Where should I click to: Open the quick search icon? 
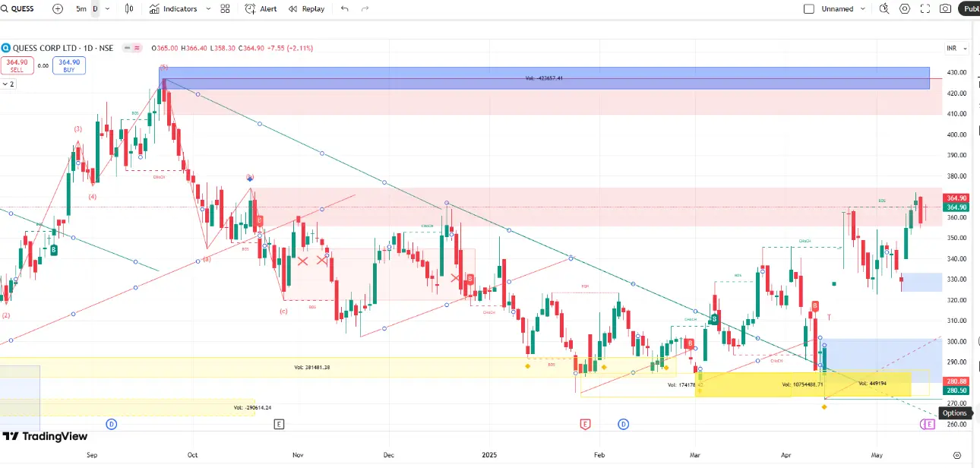tap(884, 9)
